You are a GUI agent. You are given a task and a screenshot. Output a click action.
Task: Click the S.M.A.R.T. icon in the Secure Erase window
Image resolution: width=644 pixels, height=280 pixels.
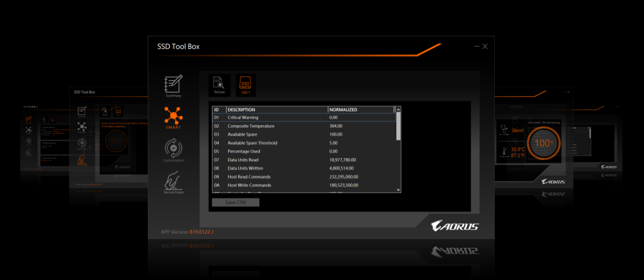pos(82,127)
